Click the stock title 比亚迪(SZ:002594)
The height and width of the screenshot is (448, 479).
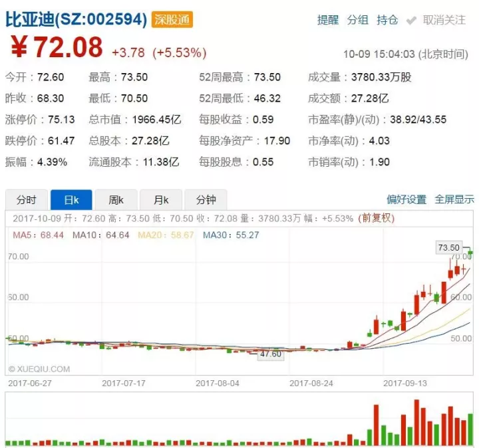coord(77,19)
